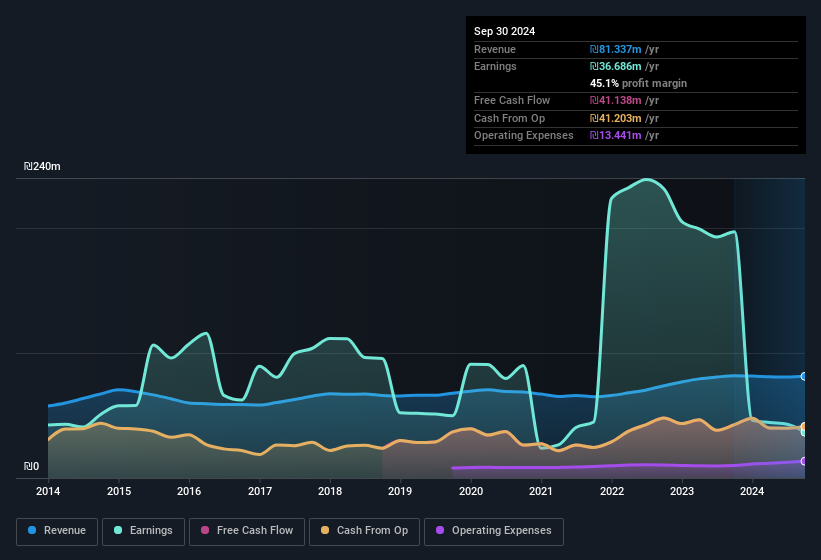Click the 45.1% profit margin text

[x=638, y=83]
